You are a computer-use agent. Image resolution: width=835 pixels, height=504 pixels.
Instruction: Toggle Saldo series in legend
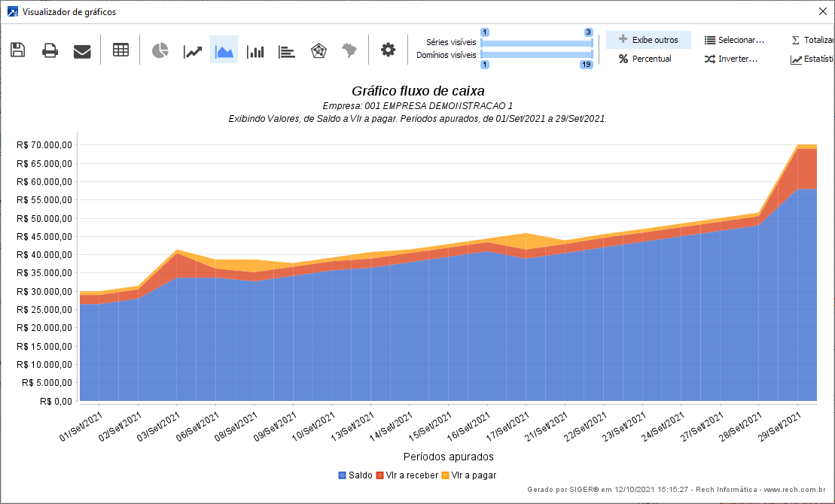(x=355, y=475)
